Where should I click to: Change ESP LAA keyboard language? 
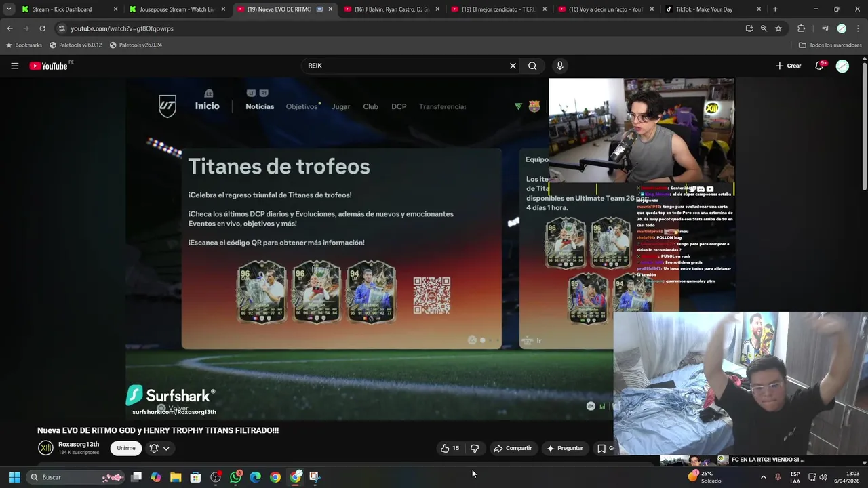(x=795, y=477)
